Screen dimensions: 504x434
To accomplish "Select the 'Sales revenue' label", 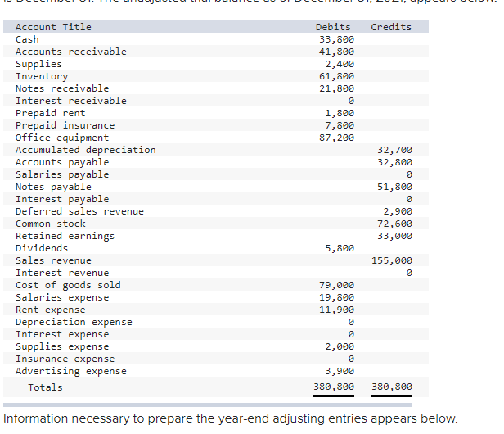I will click(53, 260).
